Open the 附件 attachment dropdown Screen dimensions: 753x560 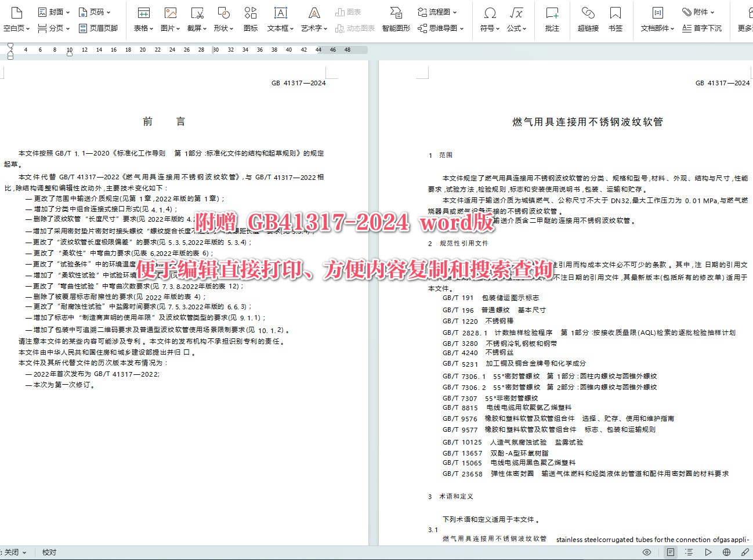[x=698, y=12]
